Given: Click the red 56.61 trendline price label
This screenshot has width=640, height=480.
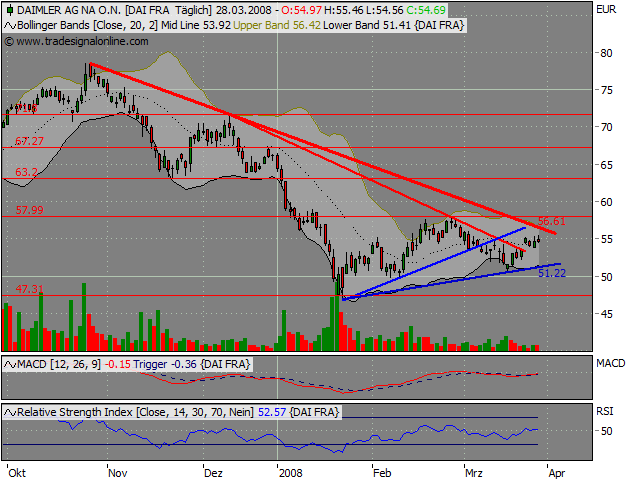Looking at the screenshot, I should coord(552,220).
